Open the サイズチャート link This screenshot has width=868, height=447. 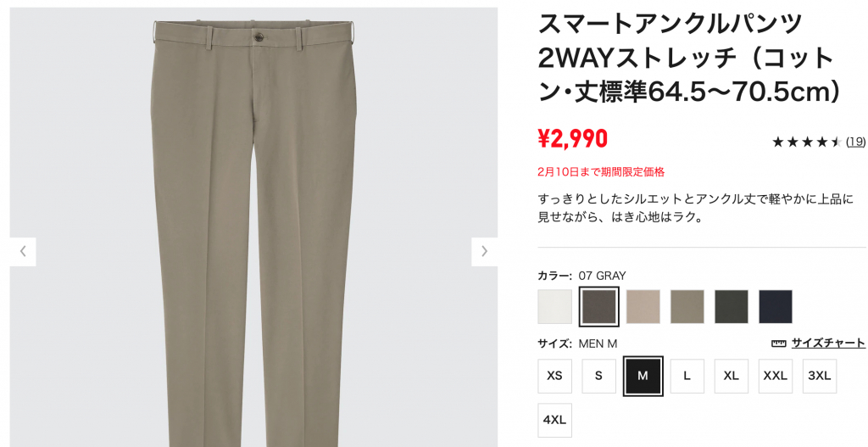click(828, 343)
